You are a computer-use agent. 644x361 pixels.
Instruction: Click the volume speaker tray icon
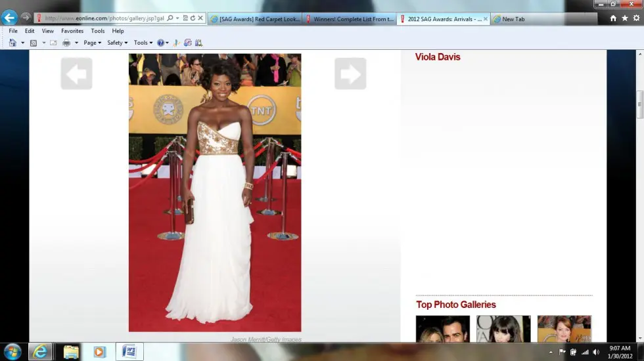tap(597, 352)
